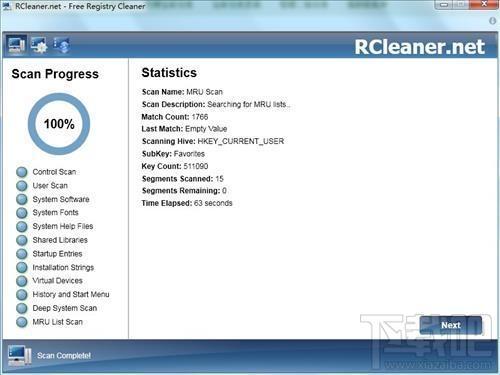Select the Virtual Devices label
The height and width of the screenshot is (375, 500).
point(57,281)
